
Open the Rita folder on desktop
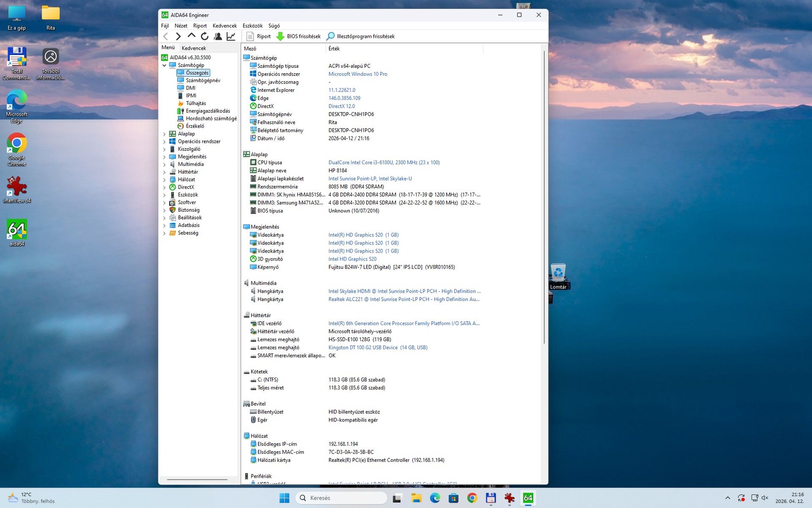pos(51,18)
